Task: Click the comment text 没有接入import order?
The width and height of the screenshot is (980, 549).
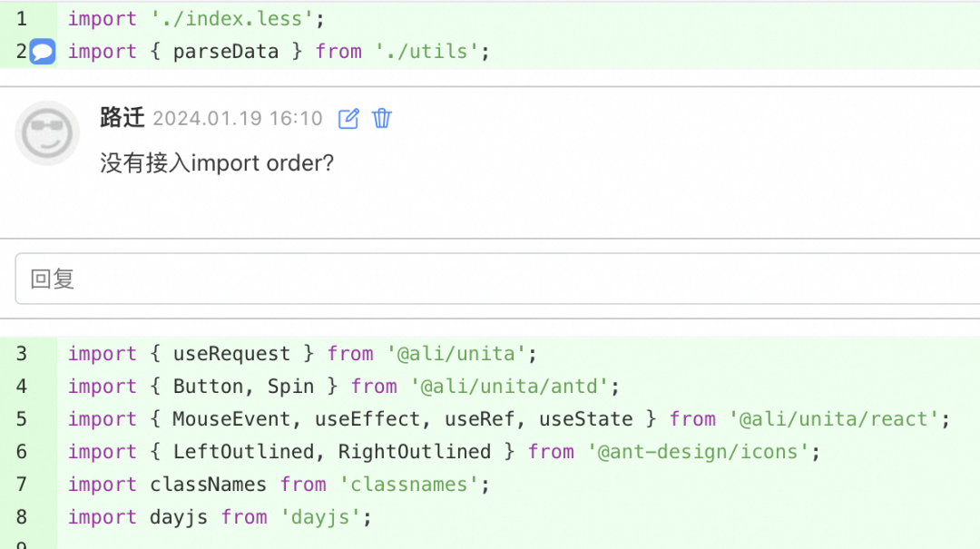Action: tap(217, 163)
